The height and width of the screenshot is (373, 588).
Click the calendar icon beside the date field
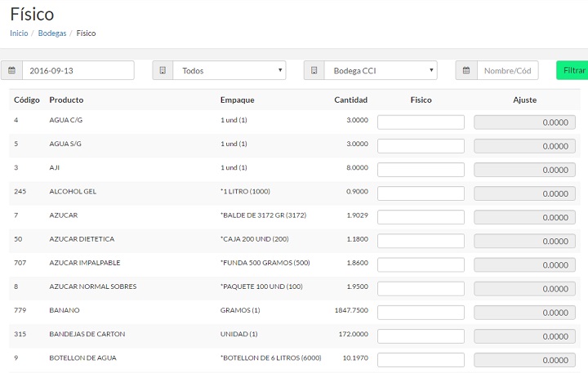tap(11, 71)
